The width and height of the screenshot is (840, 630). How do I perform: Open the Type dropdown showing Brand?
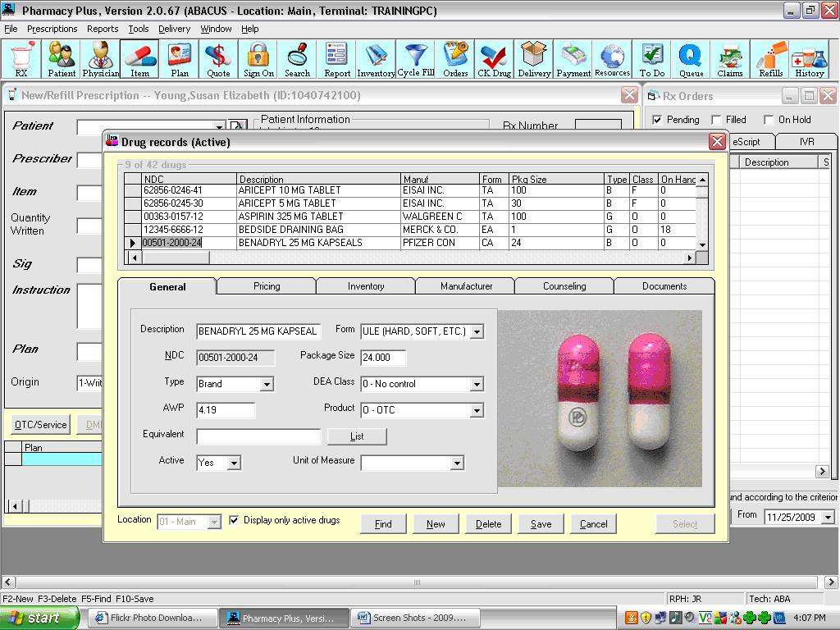click(x=267, y=384)
